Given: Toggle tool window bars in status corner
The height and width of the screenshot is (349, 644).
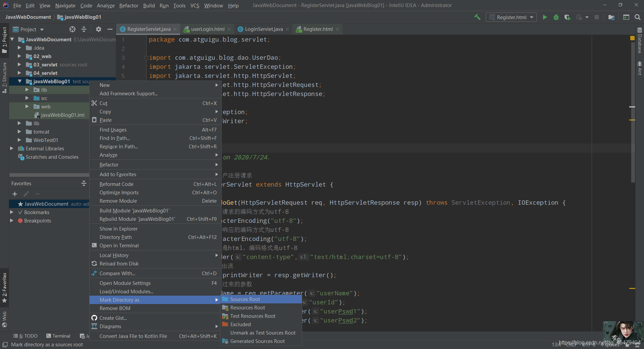Looking at the screenshot, I should pyautogui.click(x=5, y=345).
